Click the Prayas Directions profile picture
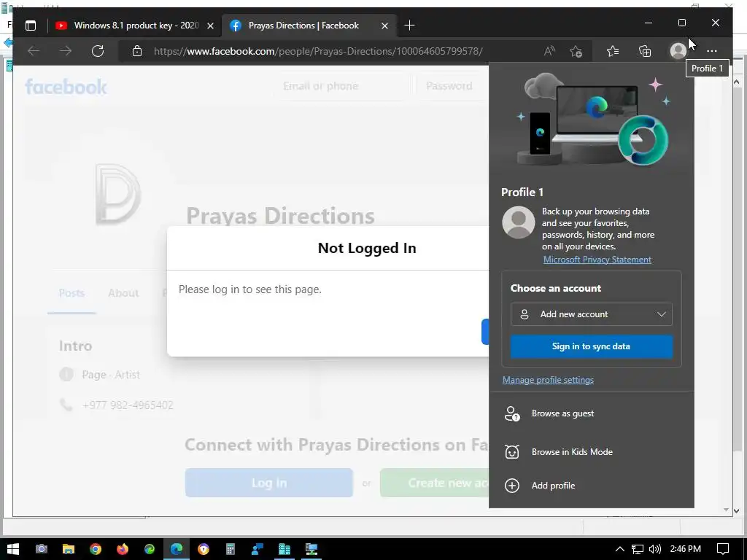 pyautogui.click(x=116, y=194)
